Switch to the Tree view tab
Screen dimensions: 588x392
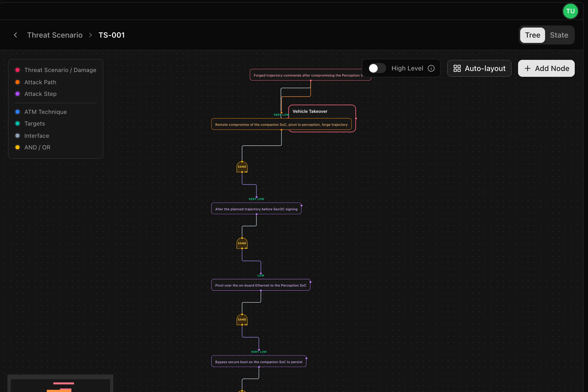tap(532, 35)
